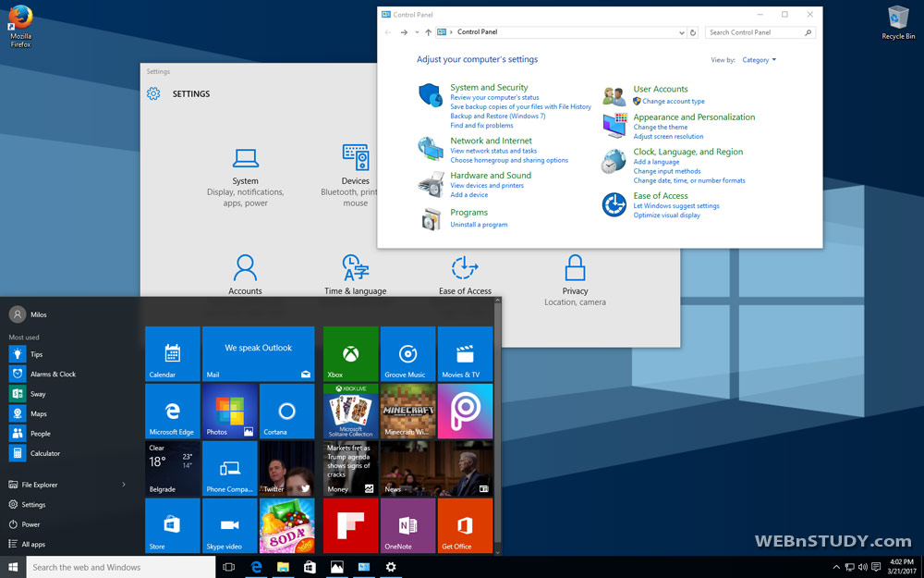Viewport: 924px width, 578px height.
Task: Click the Get Office tile
Action: point(465,525)
